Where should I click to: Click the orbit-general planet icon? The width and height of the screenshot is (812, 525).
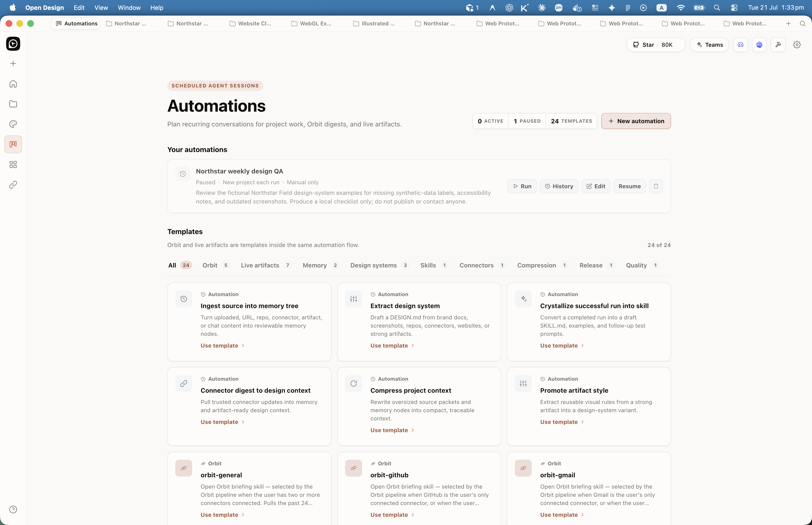click(184, 468)
